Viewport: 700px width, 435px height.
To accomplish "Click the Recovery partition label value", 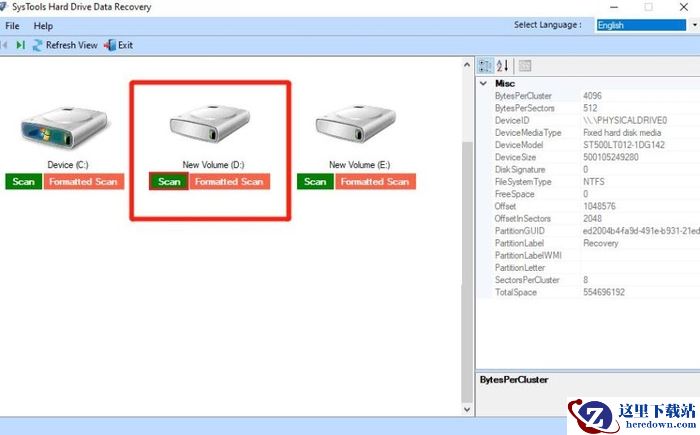I will (601, 243).
